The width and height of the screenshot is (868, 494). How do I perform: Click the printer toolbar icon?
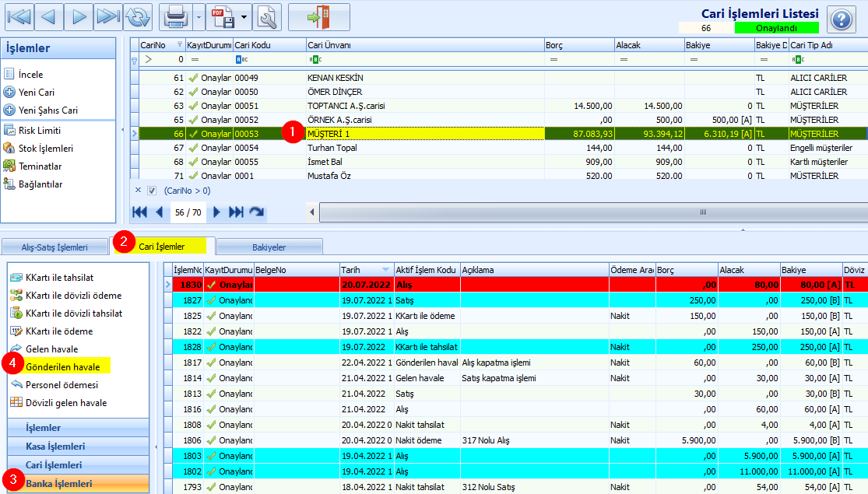pos(176,17)
